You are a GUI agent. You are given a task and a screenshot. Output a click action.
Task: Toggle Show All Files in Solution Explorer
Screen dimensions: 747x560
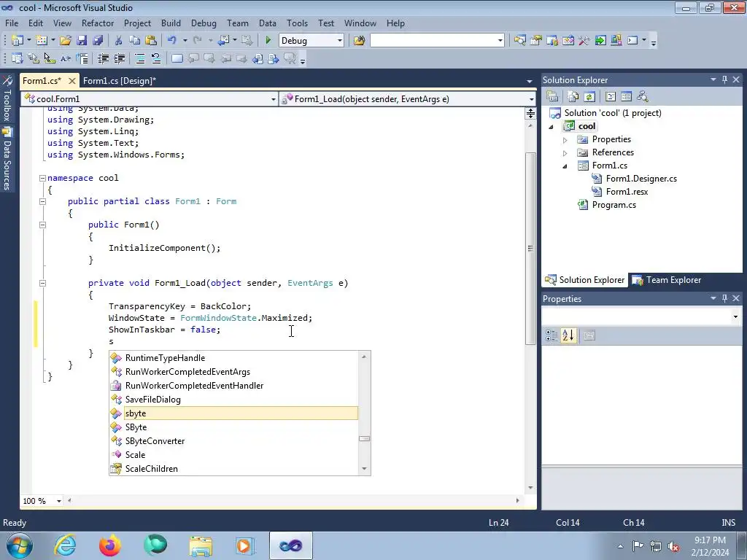click(573, 97)
